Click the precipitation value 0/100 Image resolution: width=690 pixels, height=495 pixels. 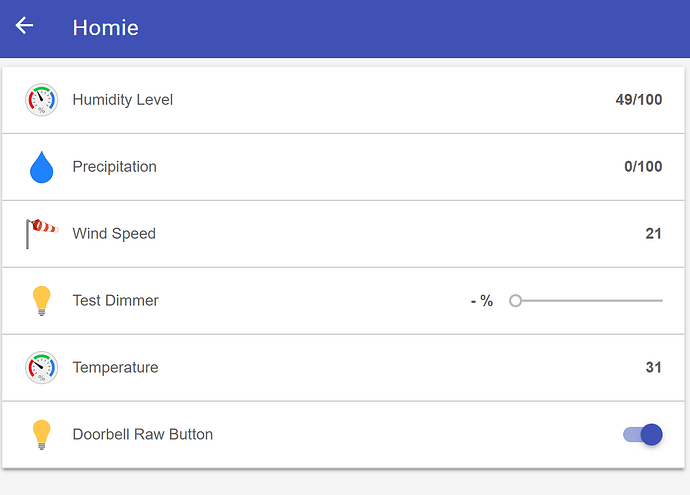click(x=643, y=167)
